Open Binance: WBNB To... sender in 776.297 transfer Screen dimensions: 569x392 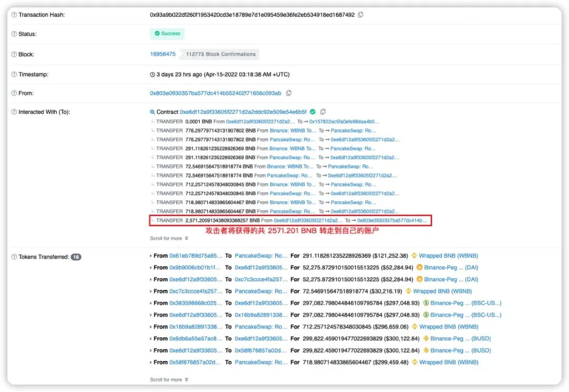293,131
